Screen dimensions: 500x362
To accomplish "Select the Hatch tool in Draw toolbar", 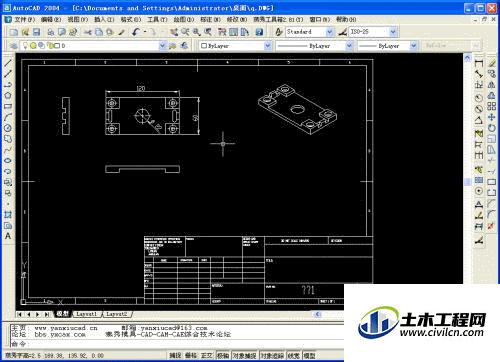I will point(8,214).
